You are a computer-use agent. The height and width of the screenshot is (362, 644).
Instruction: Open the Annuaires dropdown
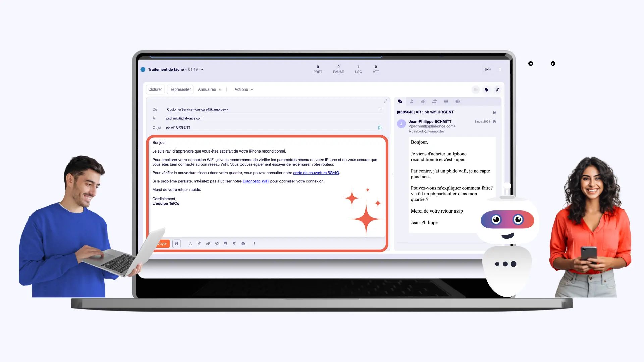[209, 89]
